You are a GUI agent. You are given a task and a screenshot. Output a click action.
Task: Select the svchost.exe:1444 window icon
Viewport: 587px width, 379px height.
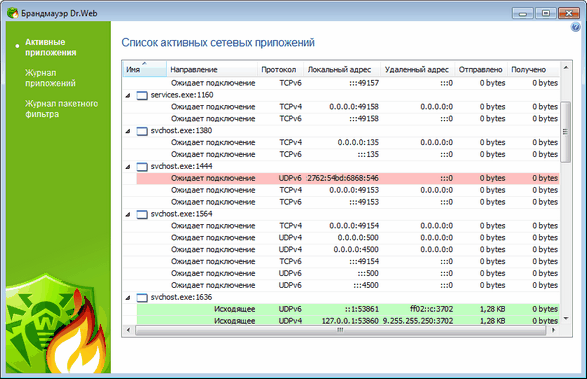(x=142, y=167)
